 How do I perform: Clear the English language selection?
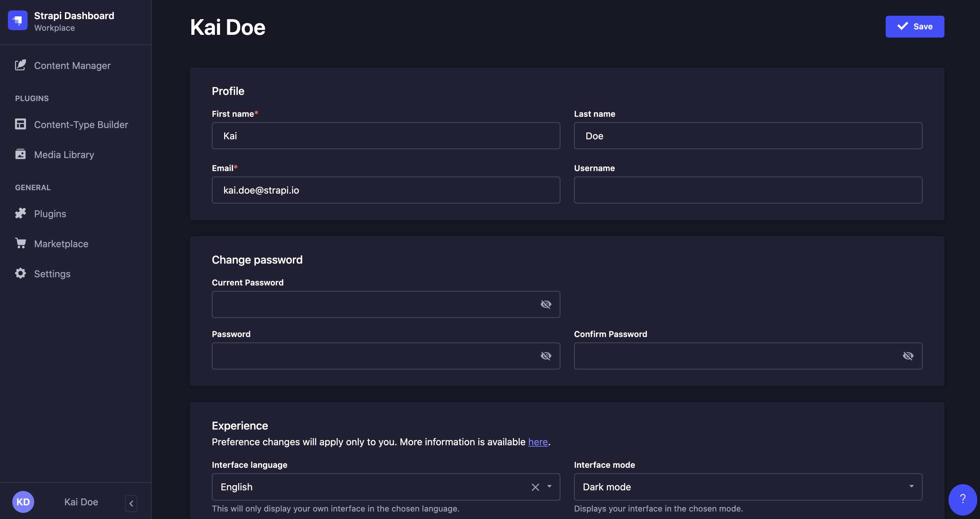pyautogui.click(x=535, y=487)
